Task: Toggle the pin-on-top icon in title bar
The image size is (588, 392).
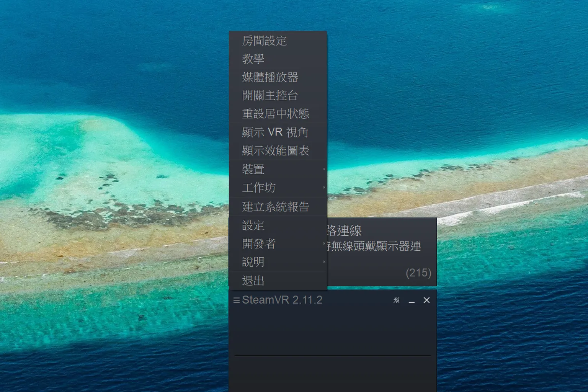Action: point(396,301)
